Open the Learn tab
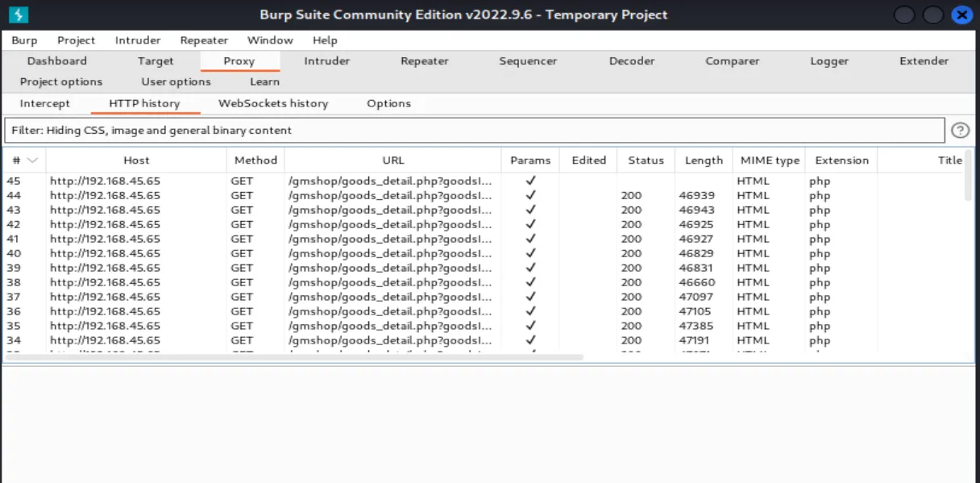The width and height of the screenshot is (980, 483). coord(265,81)
